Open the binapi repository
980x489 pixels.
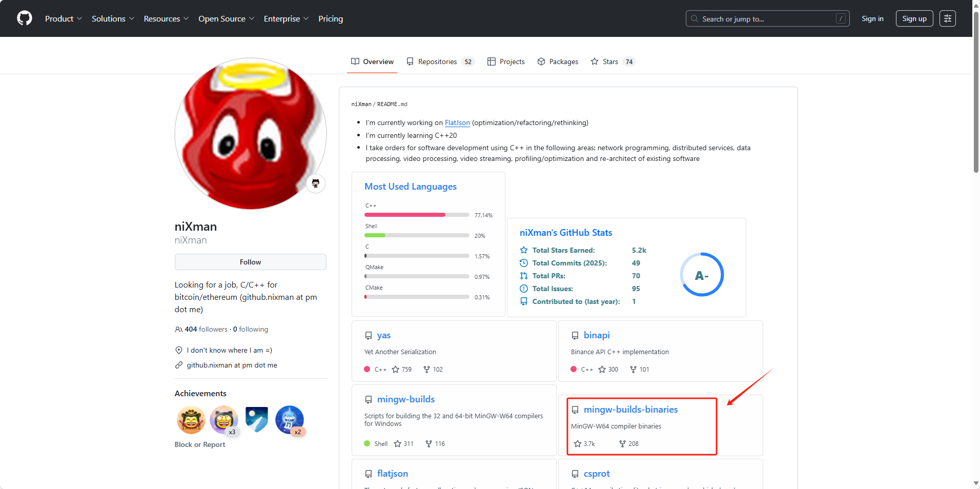coord(597,335)
